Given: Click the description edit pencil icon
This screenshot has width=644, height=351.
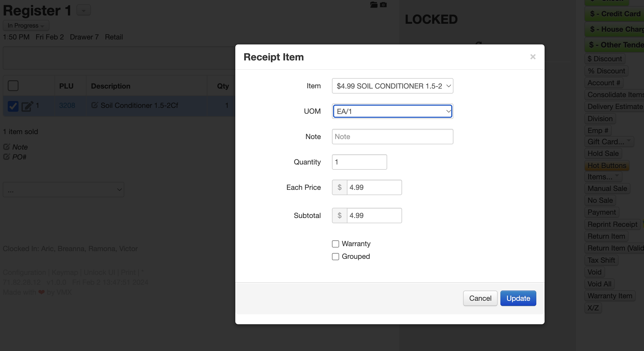Looking at the screenshot, I should click(x=94, y=105).
